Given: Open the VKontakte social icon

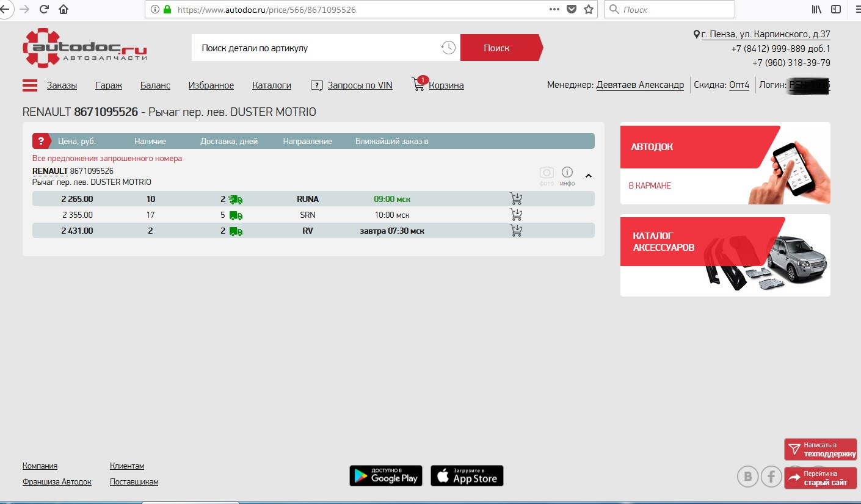Looking at the screenshot, I should click(748, 476).
